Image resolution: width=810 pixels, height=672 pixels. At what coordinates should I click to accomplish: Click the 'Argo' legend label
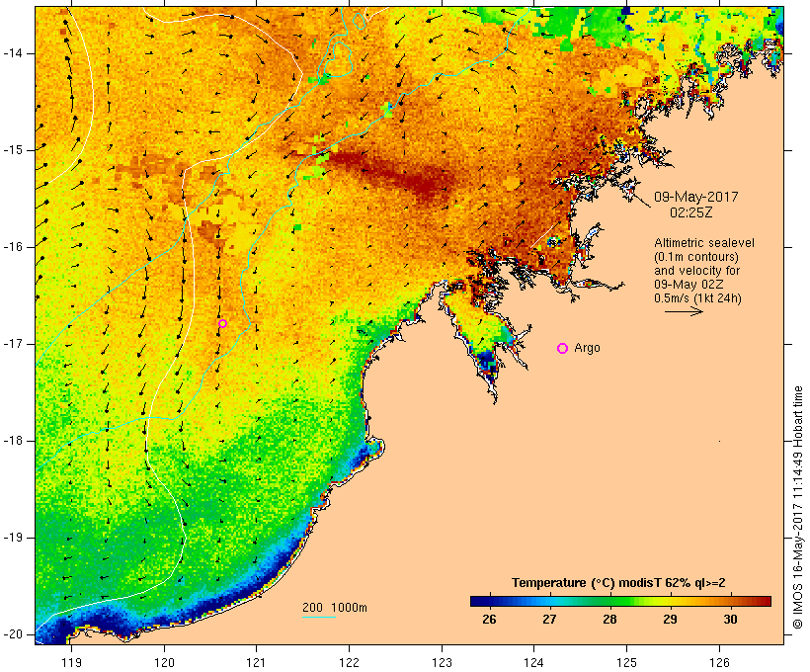tap(588, 348)
